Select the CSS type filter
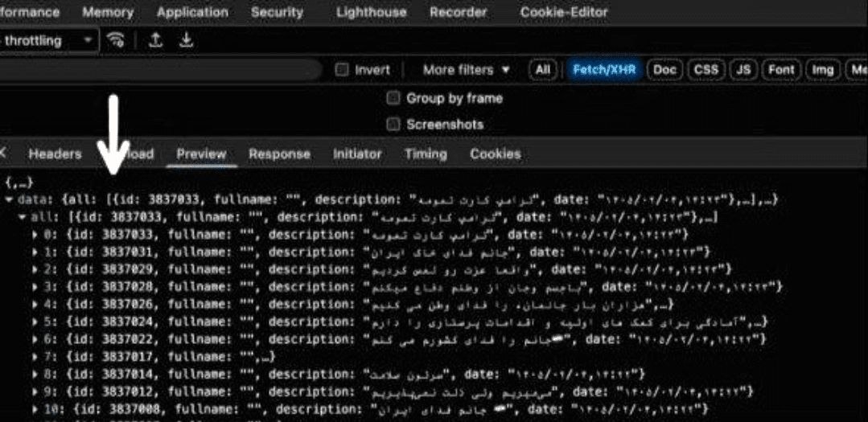Viewport: 868px width, 422px height. (x=706, y=70)
